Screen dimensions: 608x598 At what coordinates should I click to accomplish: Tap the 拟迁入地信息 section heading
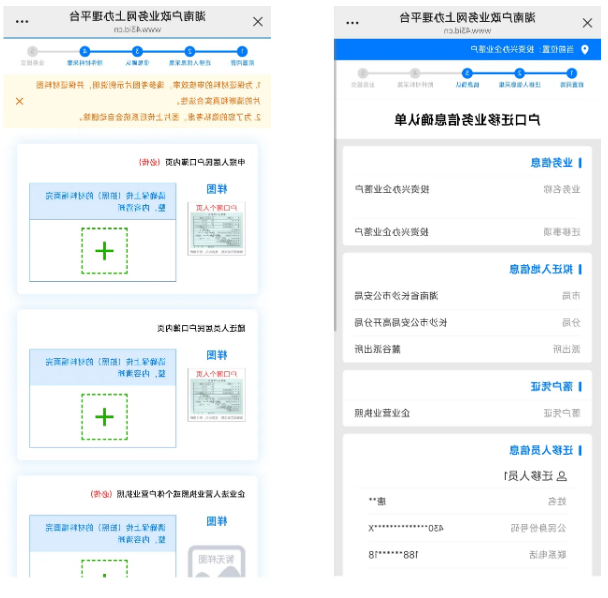point(541,269)
